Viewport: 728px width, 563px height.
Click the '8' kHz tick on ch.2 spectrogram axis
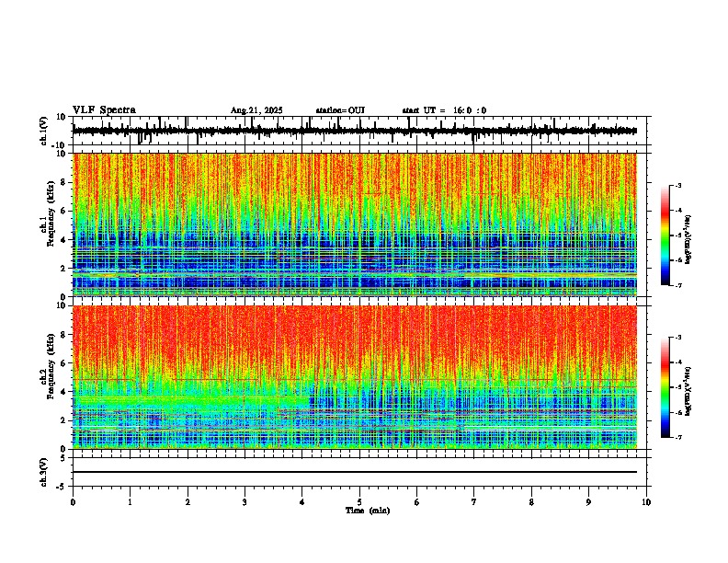point(64,335)
